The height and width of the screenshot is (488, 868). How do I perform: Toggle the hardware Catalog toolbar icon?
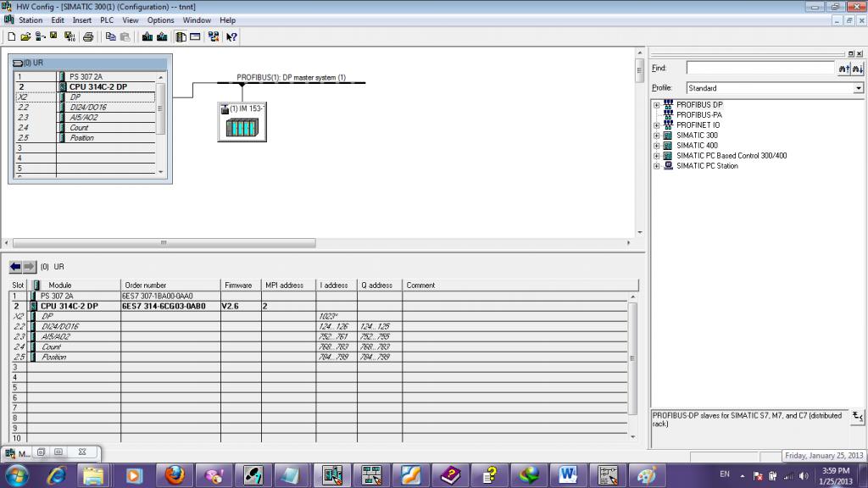pyautogui.click(x=181, y=36)
